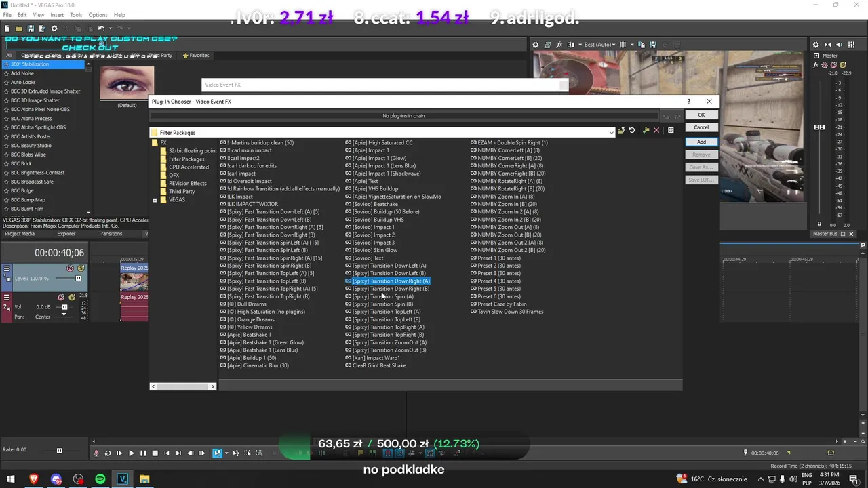Click the Play button in transport bar
868x488 pixels.
coord(132,453)
